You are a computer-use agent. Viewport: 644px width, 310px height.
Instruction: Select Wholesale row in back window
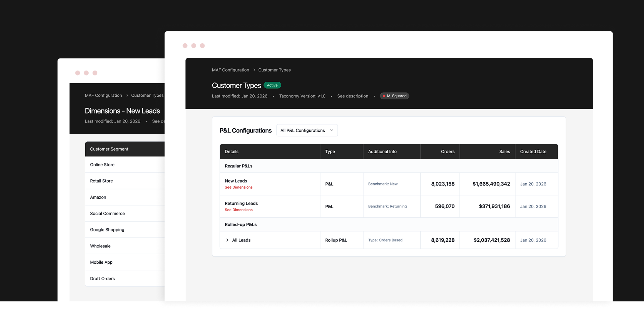tap(125, 246)
